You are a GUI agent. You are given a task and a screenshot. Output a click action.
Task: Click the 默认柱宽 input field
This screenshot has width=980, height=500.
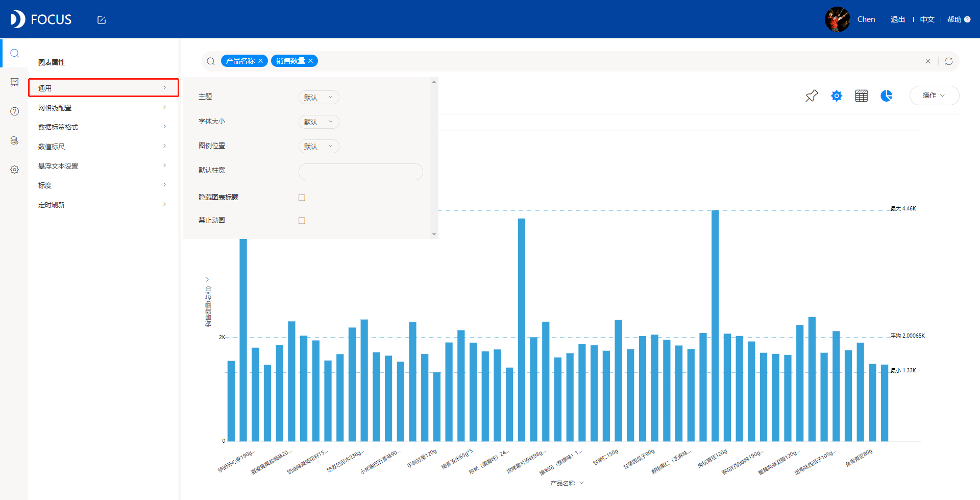[361, 172]
